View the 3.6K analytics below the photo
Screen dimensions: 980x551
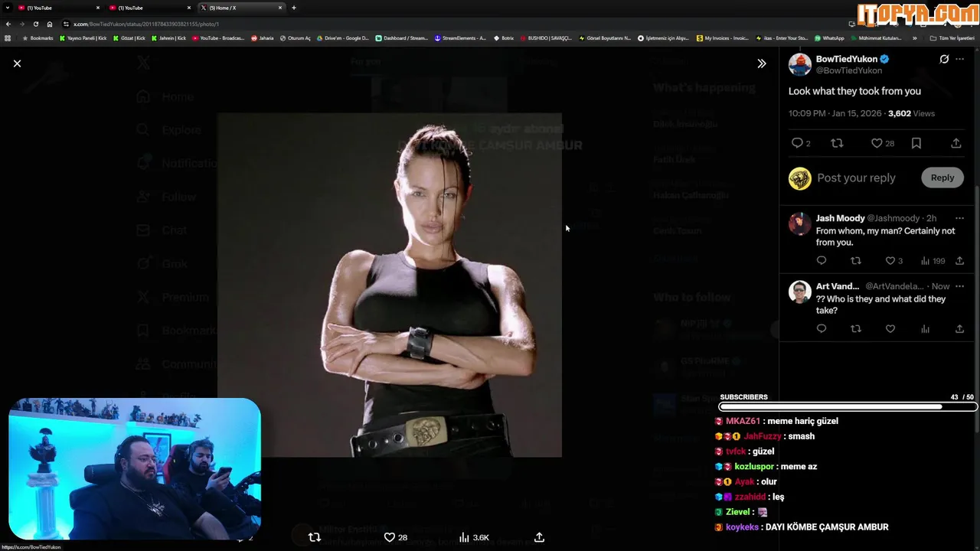[x=473, y=537]
